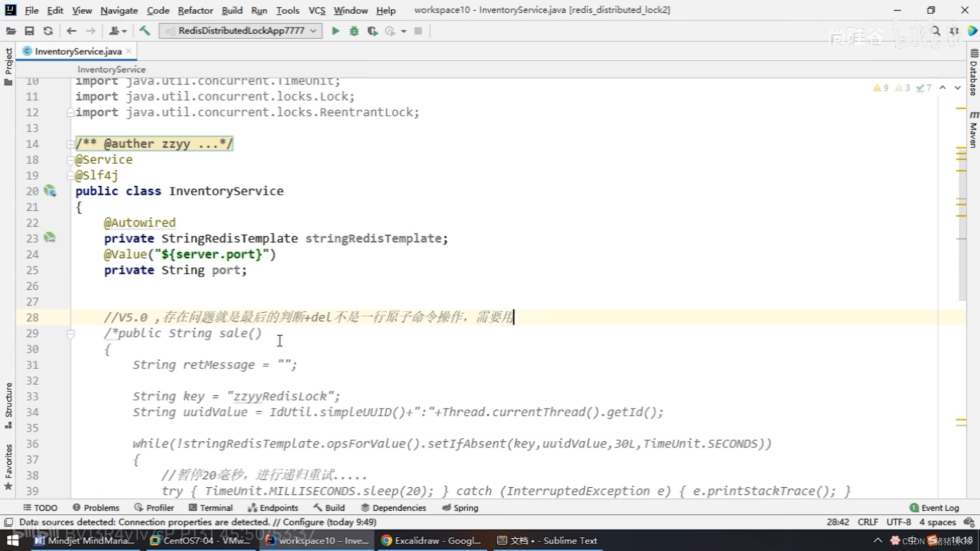Save all files using disk icon
This screenshot has width=980, height=551.
(x=30, y=31)
